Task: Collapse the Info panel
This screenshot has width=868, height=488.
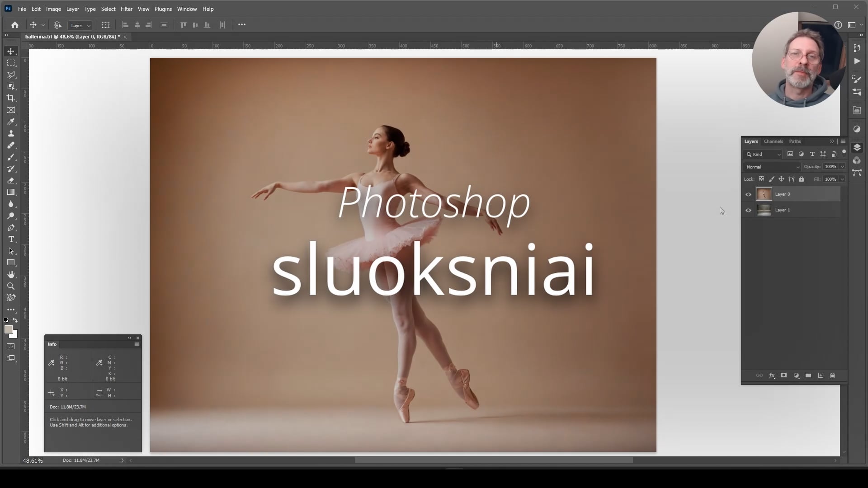Action: click(130, 338)
